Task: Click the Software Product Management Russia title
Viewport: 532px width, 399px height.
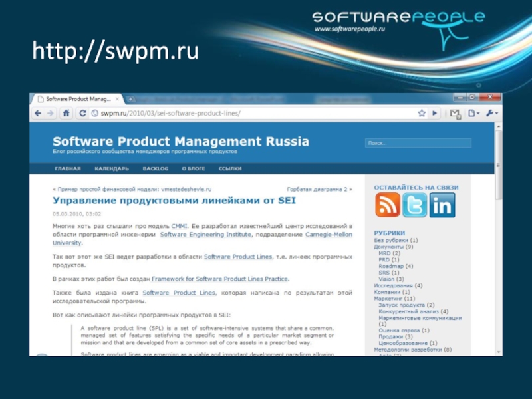Action: (x=181, y=141)
